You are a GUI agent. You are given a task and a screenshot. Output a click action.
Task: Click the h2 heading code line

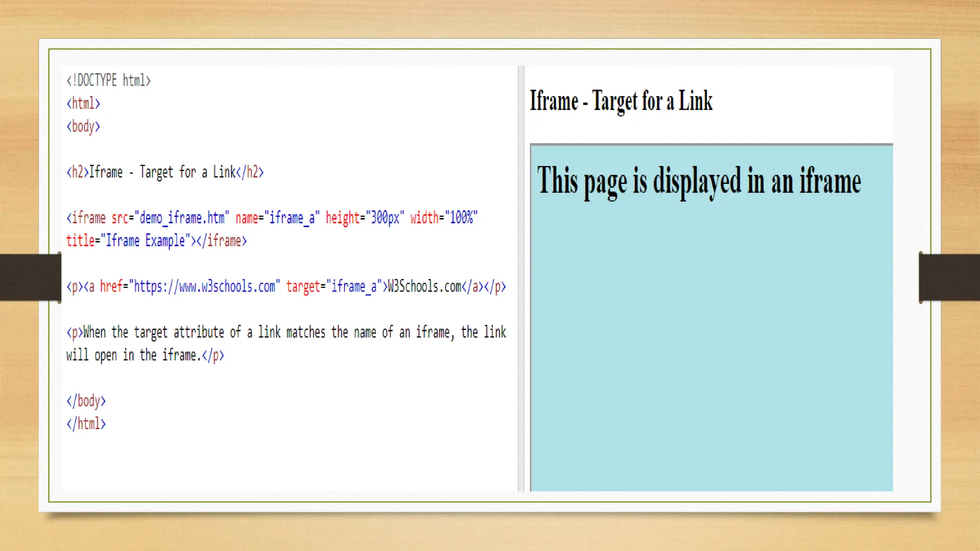(x=165, y=172)
